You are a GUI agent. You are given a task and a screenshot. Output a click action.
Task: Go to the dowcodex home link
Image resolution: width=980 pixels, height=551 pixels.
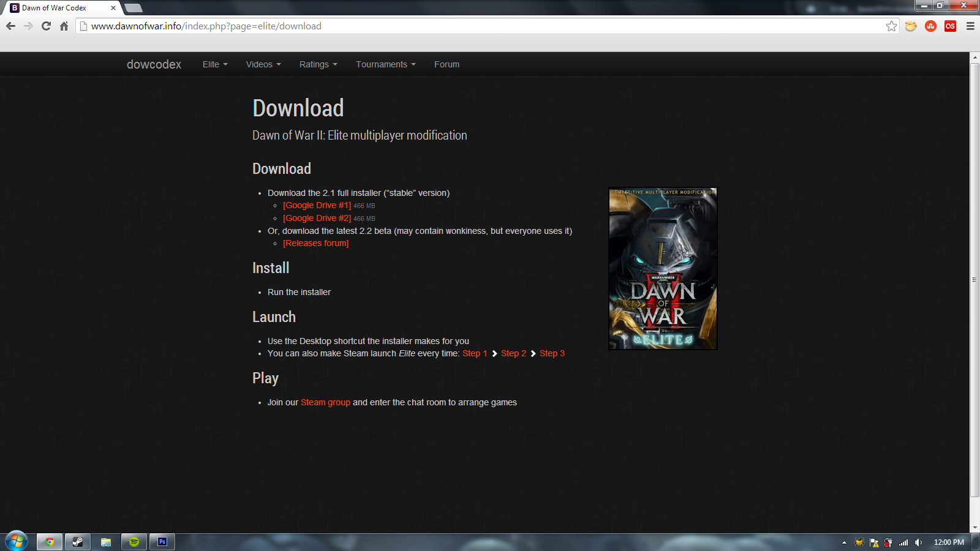(x=154, y=64)
